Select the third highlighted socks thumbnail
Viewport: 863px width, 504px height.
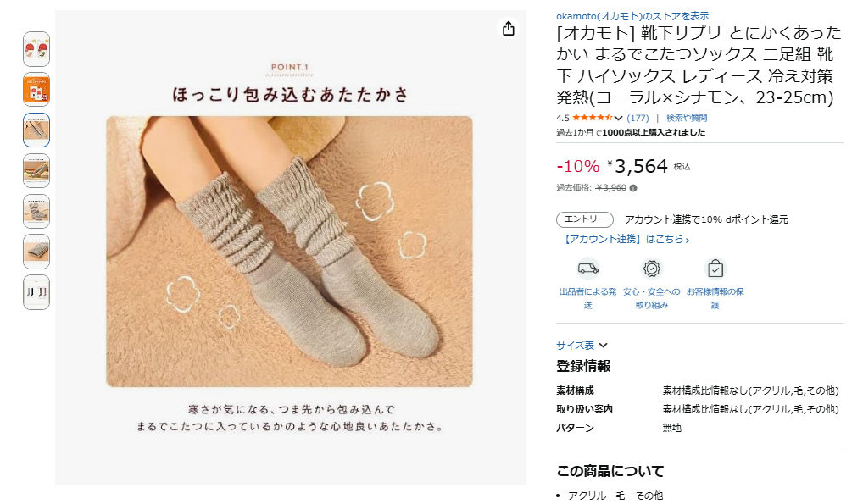pos(36,130)
